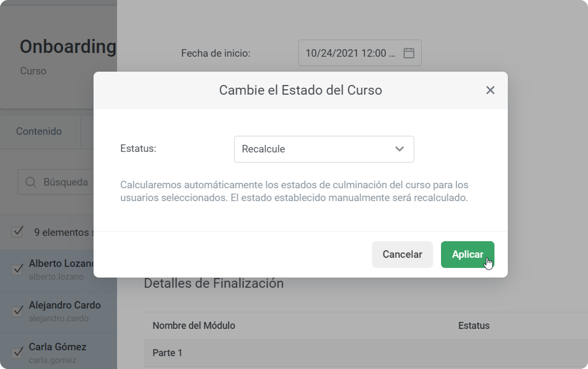Switch to the Contenido tab
Screen dimensions: 588x369
[39, 132]
